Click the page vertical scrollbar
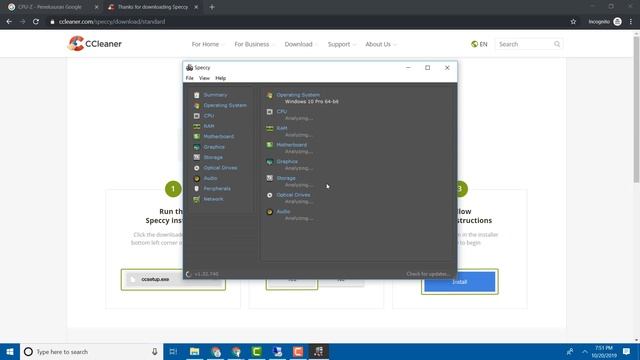 pyautogui.click(x=636, y=109)
